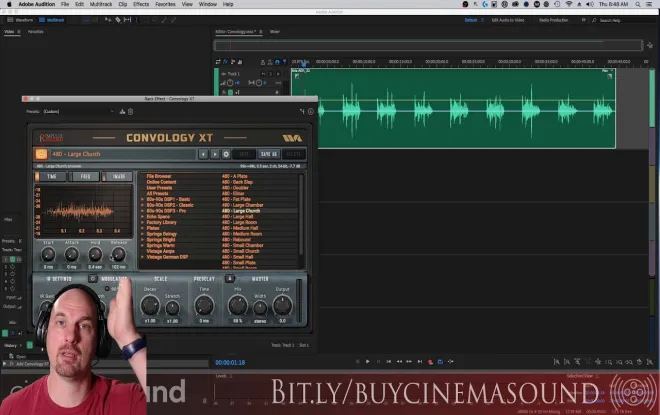This screenshot has height=415, width=660.
Task: Click the Rewind button in transport
Action: (399, 362)
